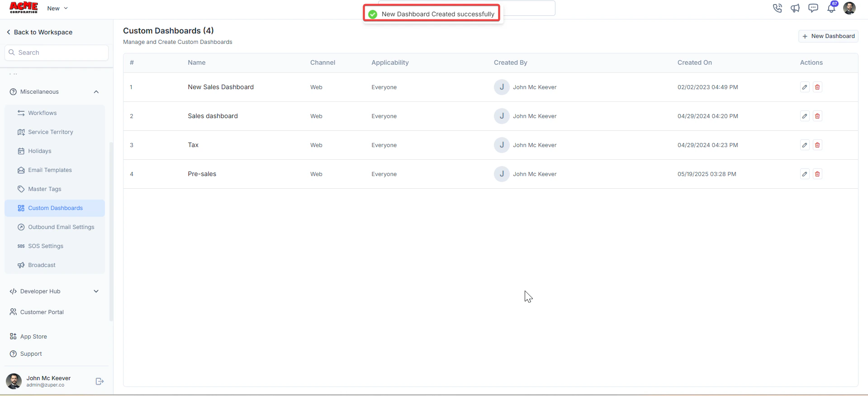Image resolution: width=868 pixels, height=396 pixels.
Task: Click the J avatar in Tax row
Action: 502,145
